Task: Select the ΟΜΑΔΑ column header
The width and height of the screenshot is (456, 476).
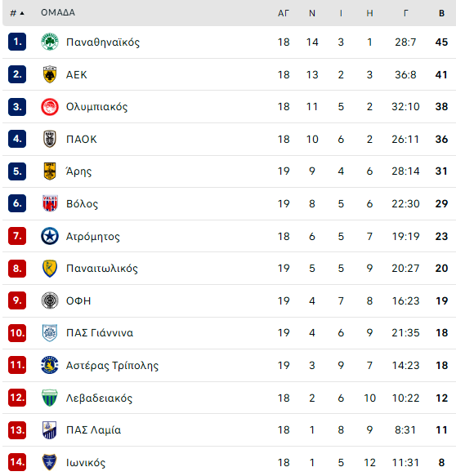Action: (58, 12)
